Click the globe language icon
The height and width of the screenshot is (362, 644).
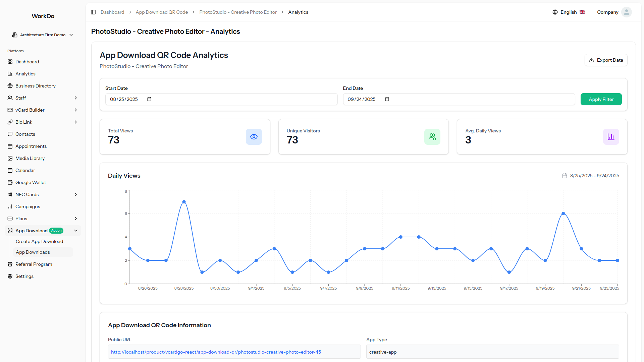pos(555,12)
